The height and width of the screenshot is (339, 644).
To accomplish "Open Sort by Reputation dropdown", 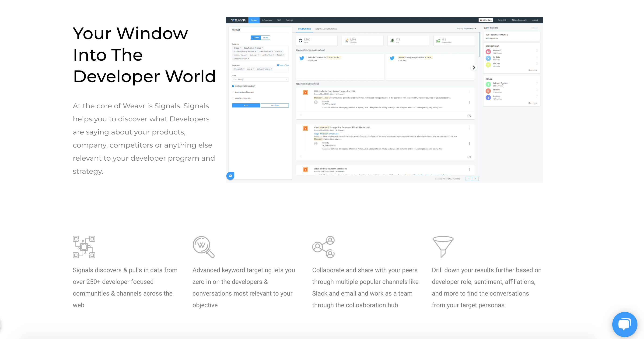I will click(470, 28).
